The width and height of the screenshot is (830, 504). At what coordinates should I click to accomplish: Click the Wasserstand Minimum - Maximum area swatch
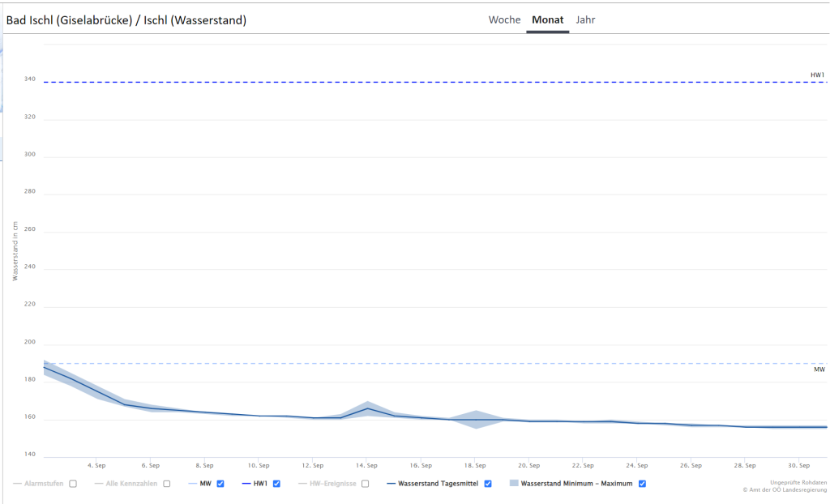[x=514, y=484]
